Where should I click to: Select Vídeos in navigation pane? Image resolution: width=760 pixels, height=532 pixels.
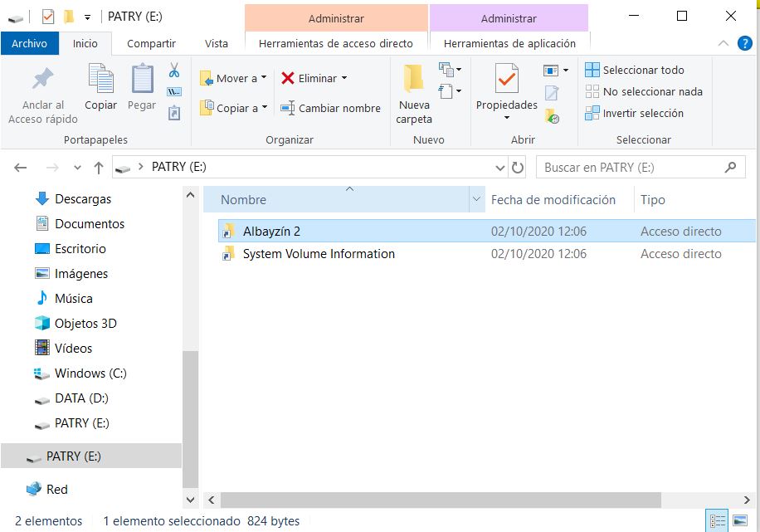[73, 349]
